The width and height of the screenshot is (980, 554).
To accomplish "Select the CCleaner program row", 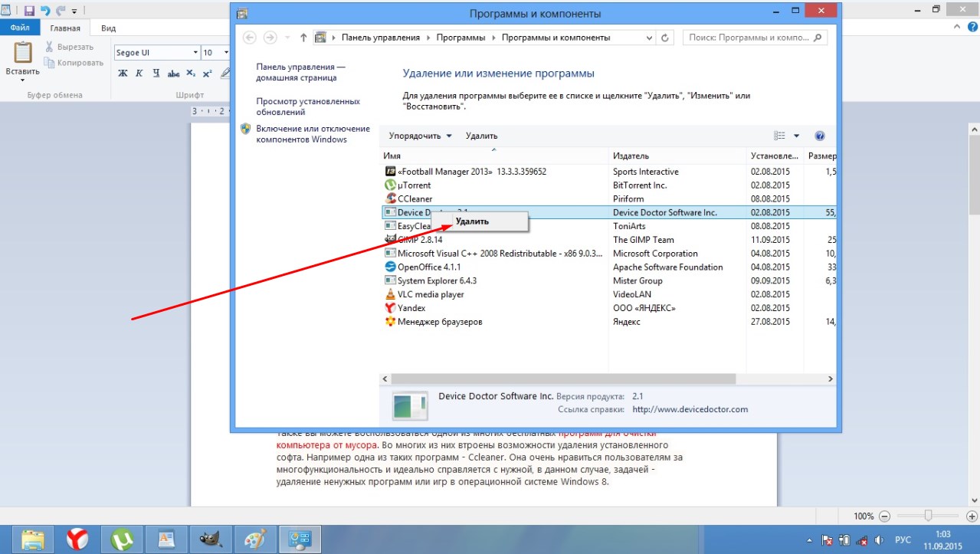I will pyautogui.click(x=608, y=199).
